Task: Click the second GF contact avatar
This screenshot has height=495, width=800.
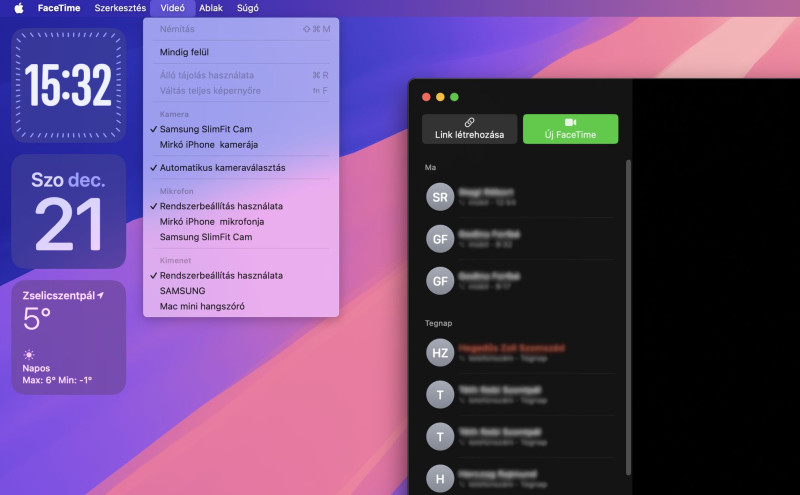Action: 440,281
